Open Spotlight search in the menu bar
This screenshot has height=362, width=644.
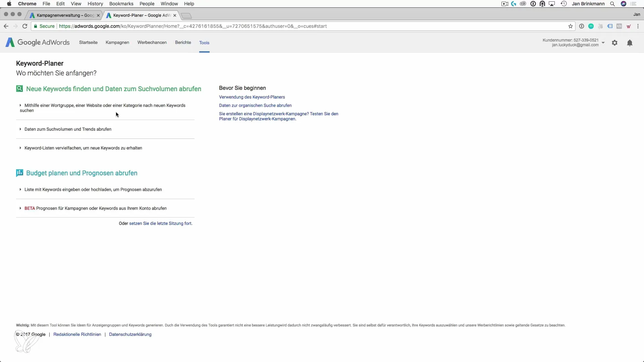(612, 4)
